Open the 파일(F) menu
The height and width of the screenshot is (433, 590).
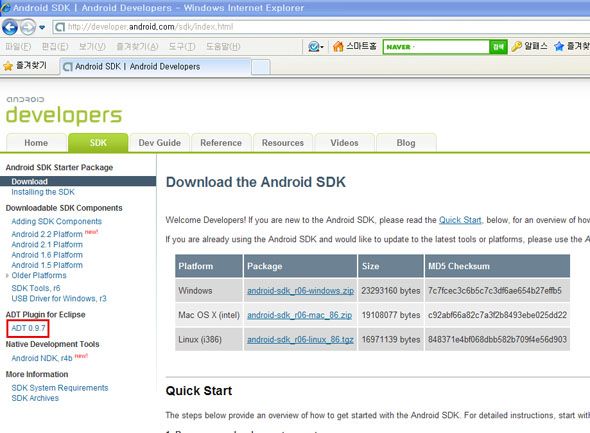18,47
